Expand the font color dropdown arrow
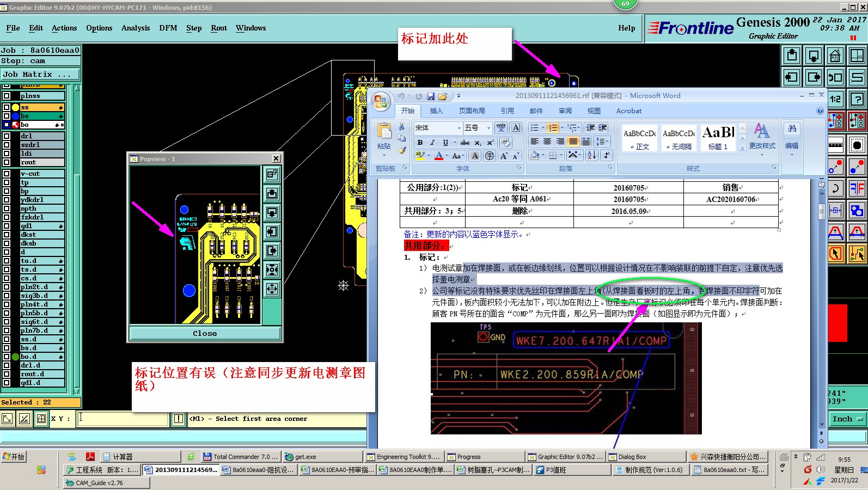This screenshot has width=868, height=490. 447,156
